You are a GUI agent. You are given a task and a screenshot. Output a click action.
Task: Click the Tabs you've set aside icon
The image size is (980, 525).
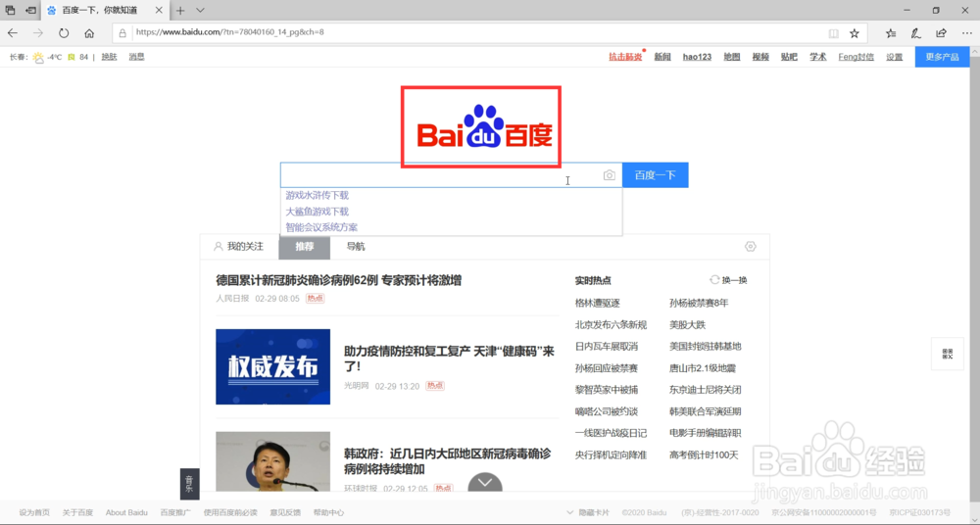(10, 11)
